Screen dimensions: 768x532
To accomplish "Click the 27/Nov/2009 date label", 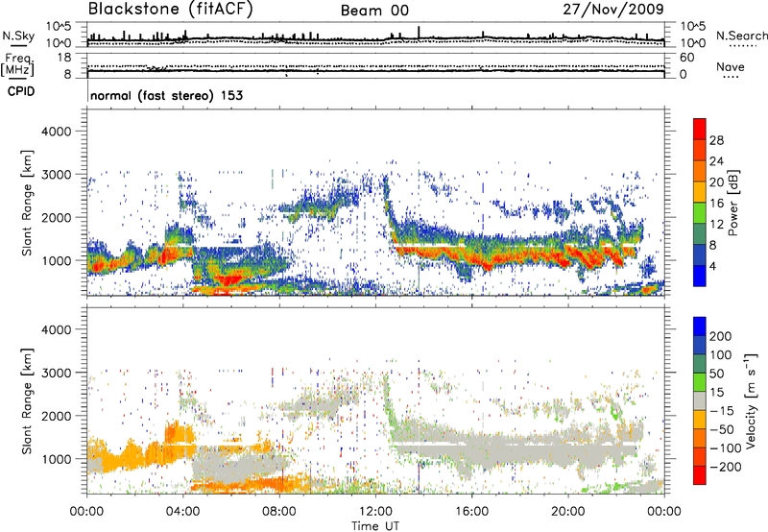I will (613, 10).
